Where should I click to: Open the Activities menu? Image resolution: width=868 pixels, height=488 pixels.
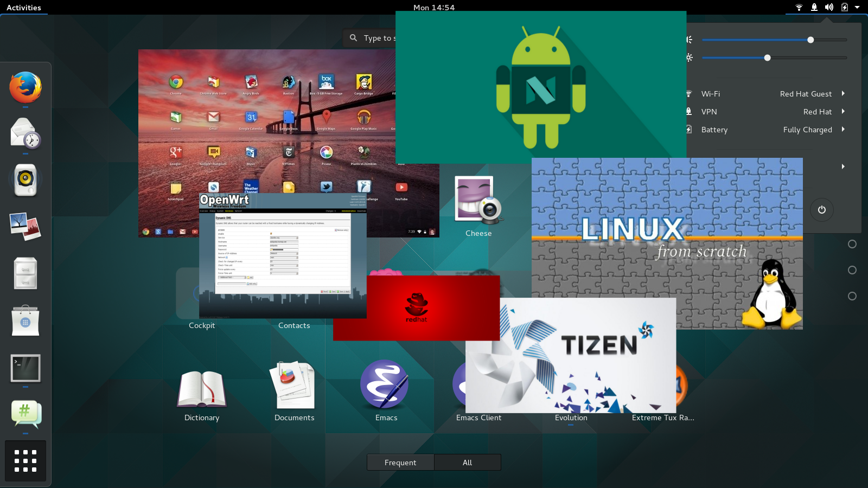(24, 7)
